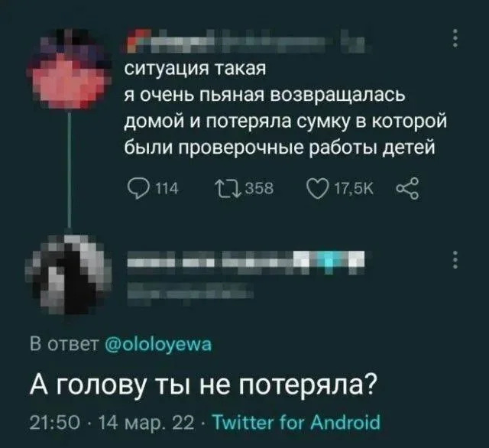Viewport: 489px width, 448px height.
Task: Open the gray pixelated reply author avatar
Action: pyautogui.click(x=69, y=274)
